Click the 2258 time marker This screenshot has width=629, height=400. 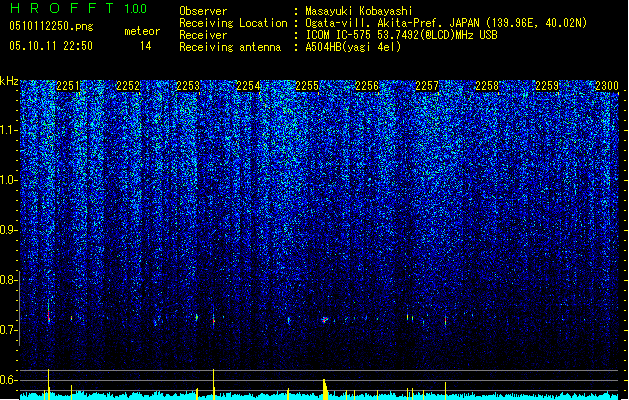click(487, 86)
